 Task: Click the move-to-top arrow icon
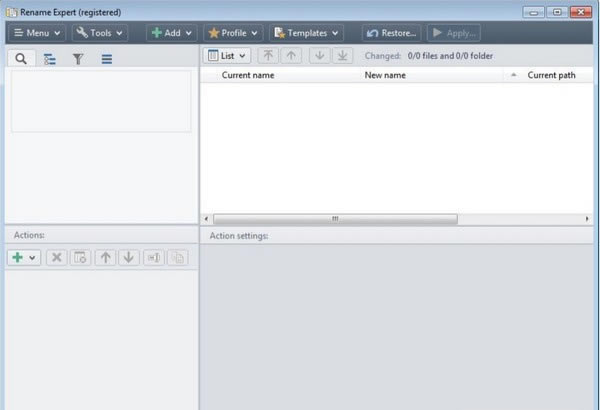coord(268,56)
